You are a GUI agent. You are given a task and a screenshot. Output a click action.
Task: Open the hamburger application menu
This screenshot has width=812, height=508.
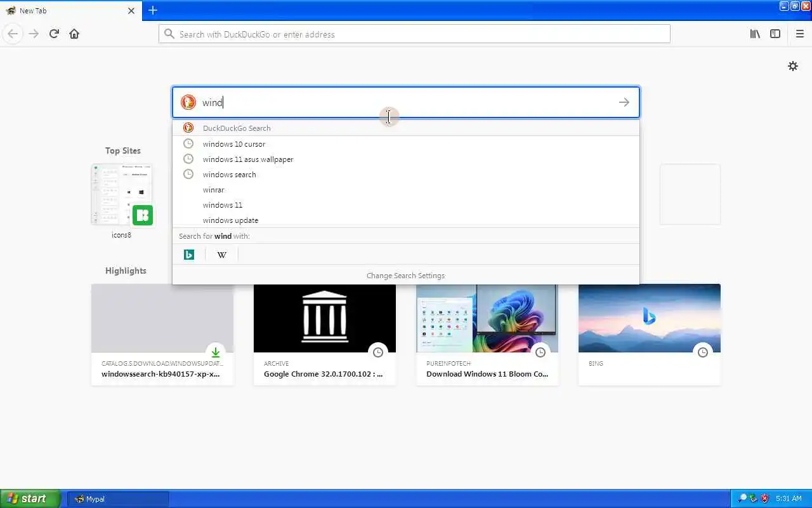point(799,34)
